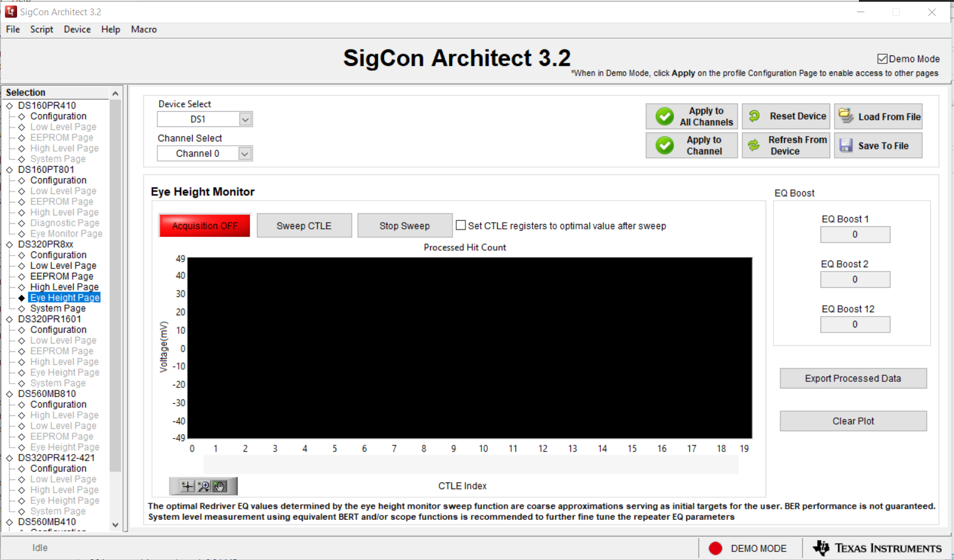Click Apply to Channel button
This screenshot has height=560, width=954.
[692, 145]
